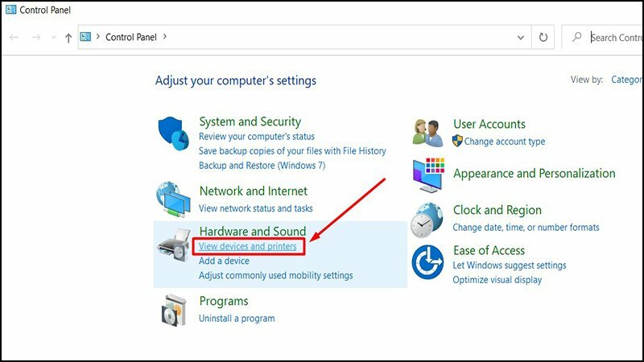Open View devices and printers link
644x362 pixels.
click(x=248, y=246)
